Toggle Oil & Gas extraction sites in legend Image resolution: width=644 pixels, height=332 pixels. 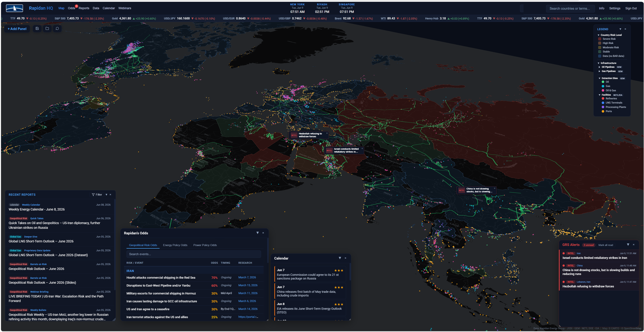point(609,90)
